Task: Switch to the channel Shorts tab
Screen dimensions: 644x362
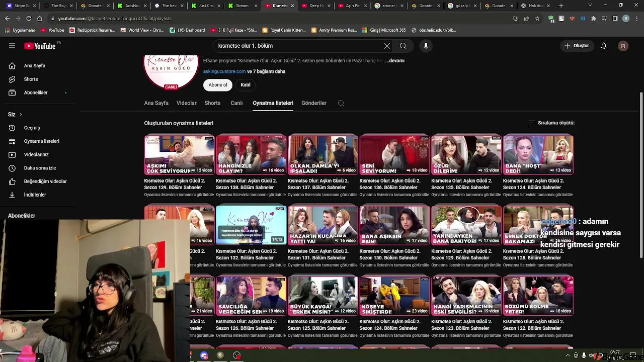Action: [x=212, y=103]
